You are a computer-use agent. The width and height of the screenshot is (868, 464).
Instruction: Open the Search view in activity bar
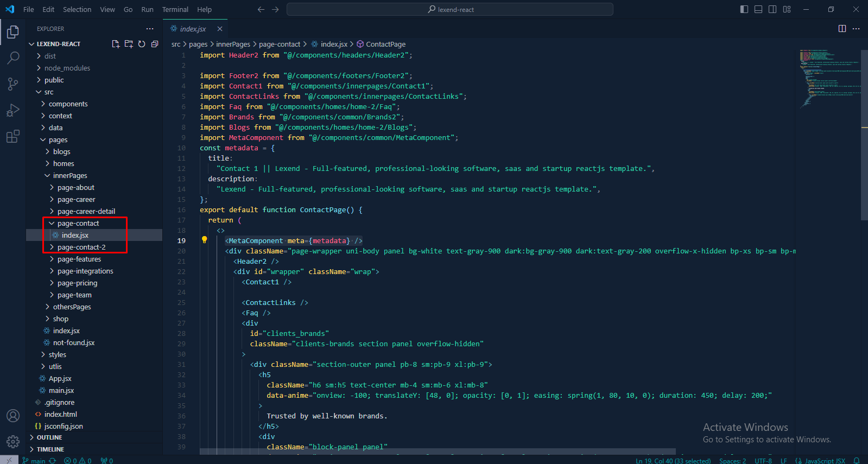point(13,58)
